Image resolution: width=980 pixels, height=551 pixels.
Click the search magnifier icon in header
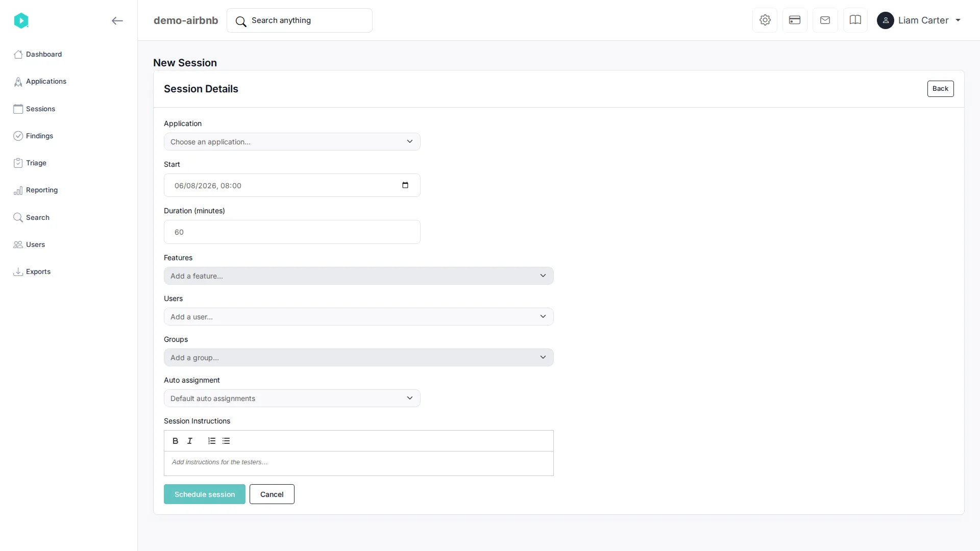click(241, 21)
